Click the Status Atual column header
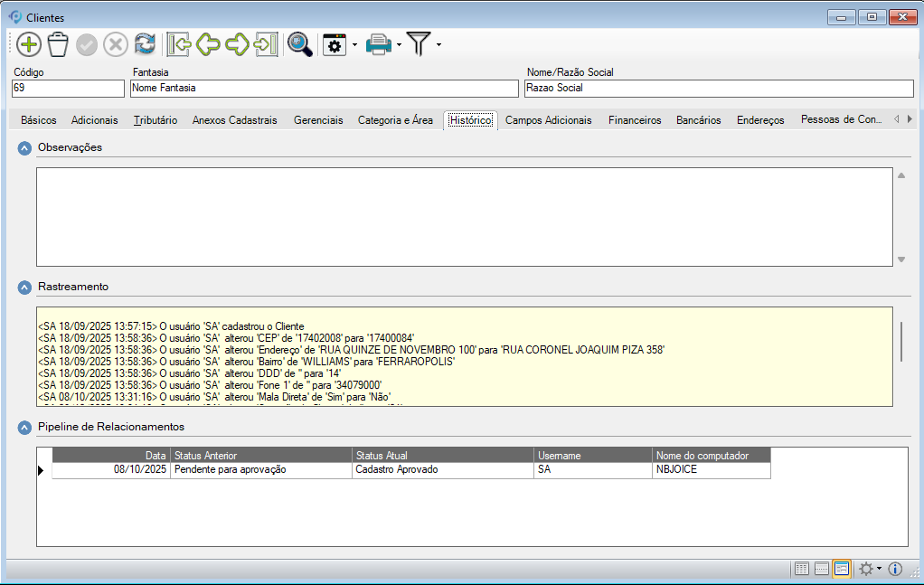This screenshot has height=585, width=924. (x=442, y=456)
